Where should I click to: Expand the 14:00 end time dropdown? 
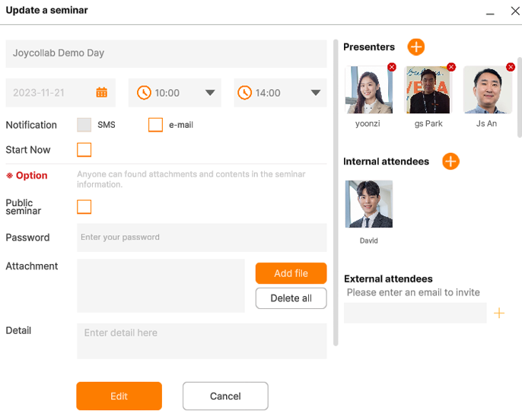[315, 93]
